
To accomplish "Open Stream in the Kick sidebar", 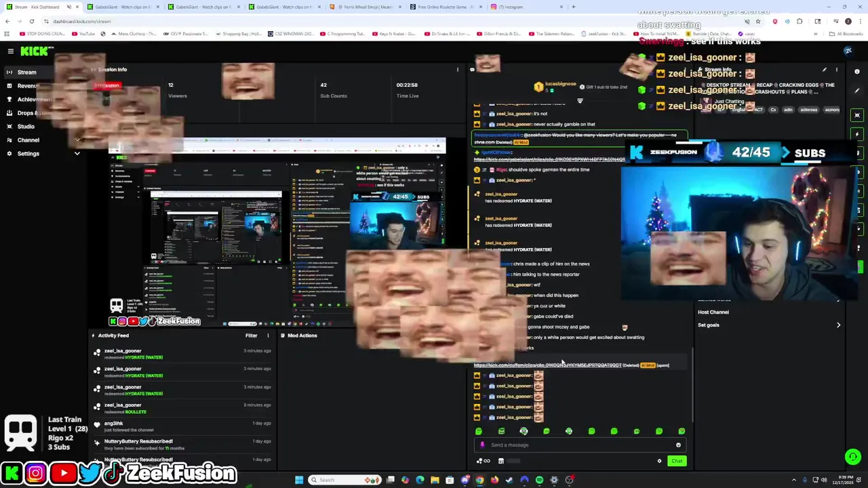I will coord(26,72).
